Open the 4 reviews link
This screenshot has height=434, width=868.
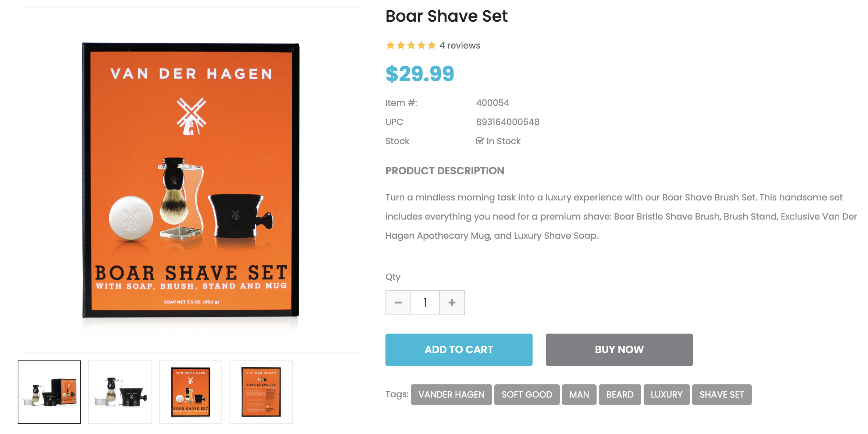(x=460, y=46)
